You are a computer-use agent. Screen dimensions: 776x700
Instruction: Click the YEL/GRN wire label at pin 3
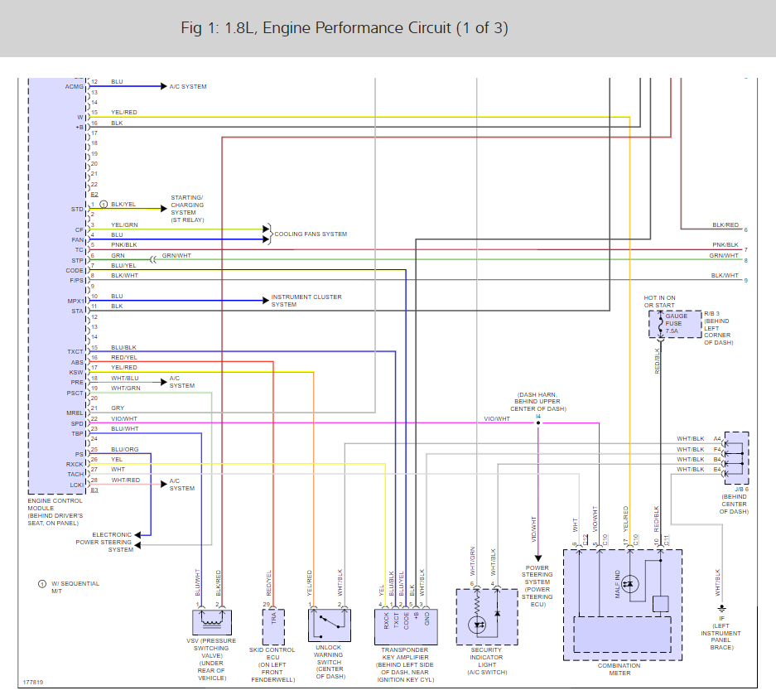(124, 224)
